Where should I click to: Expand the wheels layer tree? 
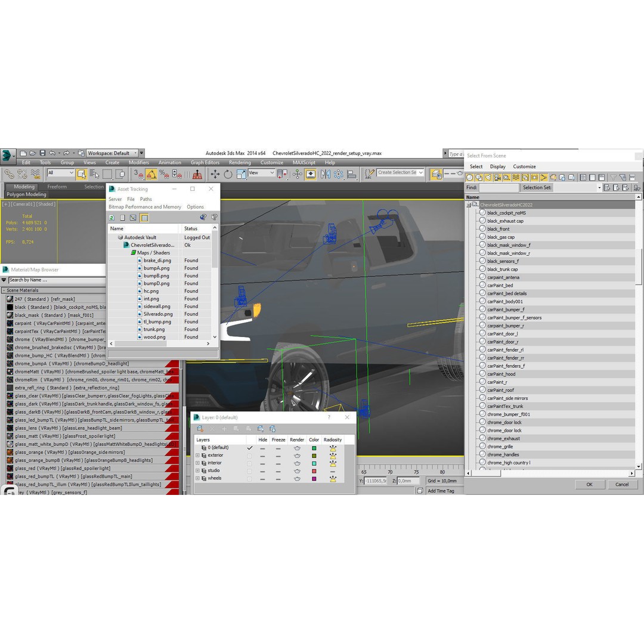197,478
